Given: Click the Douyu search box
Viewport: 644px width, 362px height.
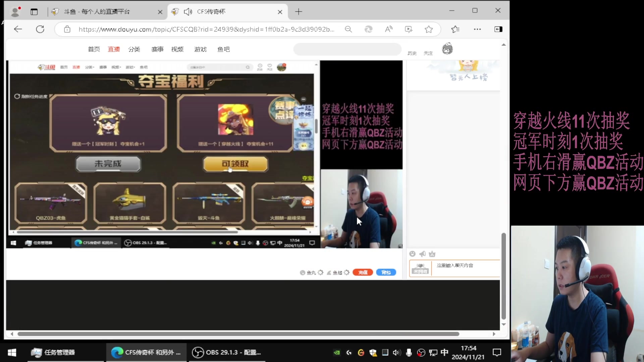Looking at the screenshot, I should (347, 49).
